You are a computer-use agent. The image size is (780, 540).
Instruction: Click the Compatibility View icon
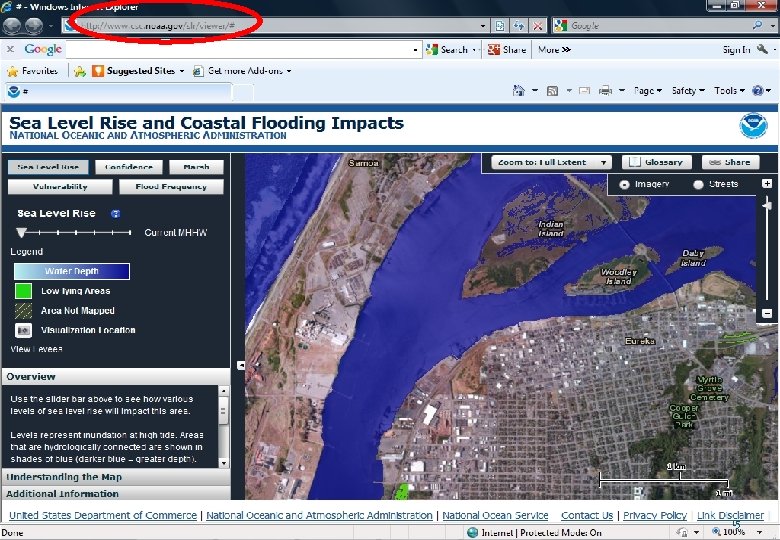[x=500, y=26]
